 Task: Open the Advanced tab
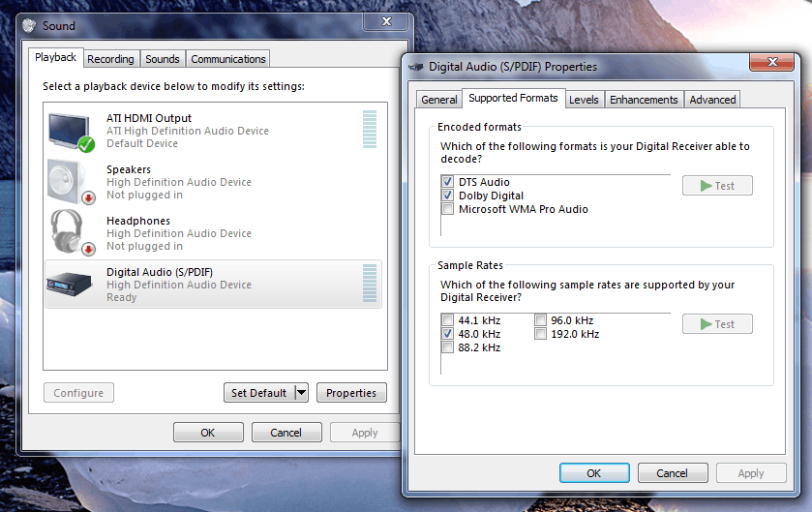click(x=712, y=100)
